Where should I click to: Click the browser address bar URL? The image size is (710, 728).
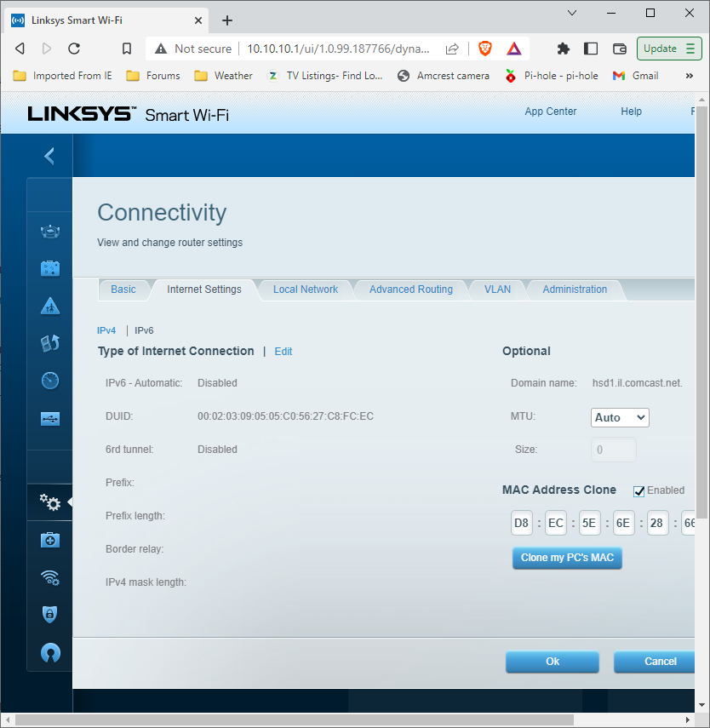tap(338, 49)
